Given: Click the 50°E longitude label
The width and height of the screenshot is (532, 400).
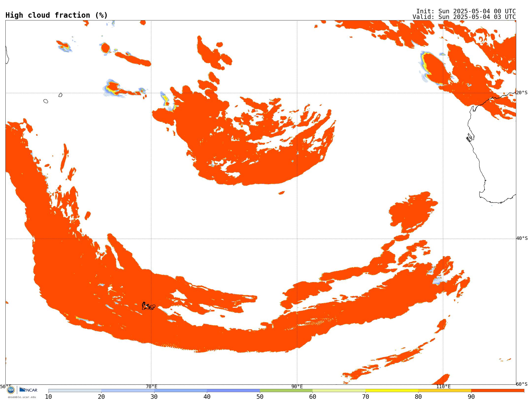Looking at the screenshot, I should (x=6, y=387).
